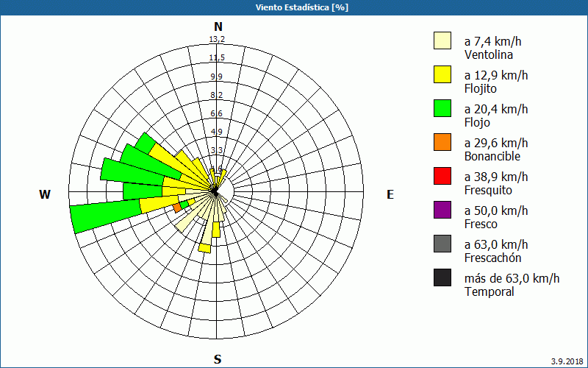This screenshot has height=368, width=588.
Task: Click the 'Viento Estadística [%]' title
Action: point(302,7)
